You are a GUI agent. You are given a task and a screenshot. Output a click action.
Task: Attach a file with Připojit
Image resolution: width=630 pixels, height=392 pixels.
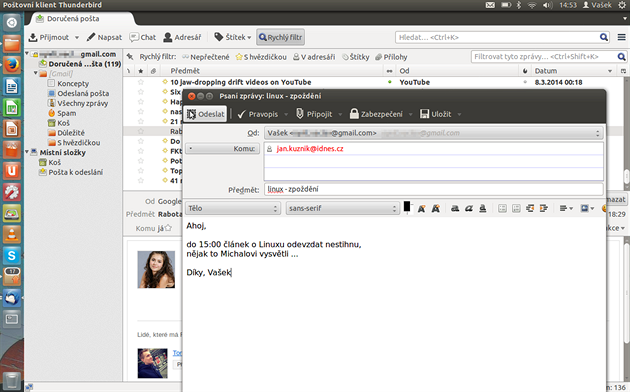tap(314, 114)
